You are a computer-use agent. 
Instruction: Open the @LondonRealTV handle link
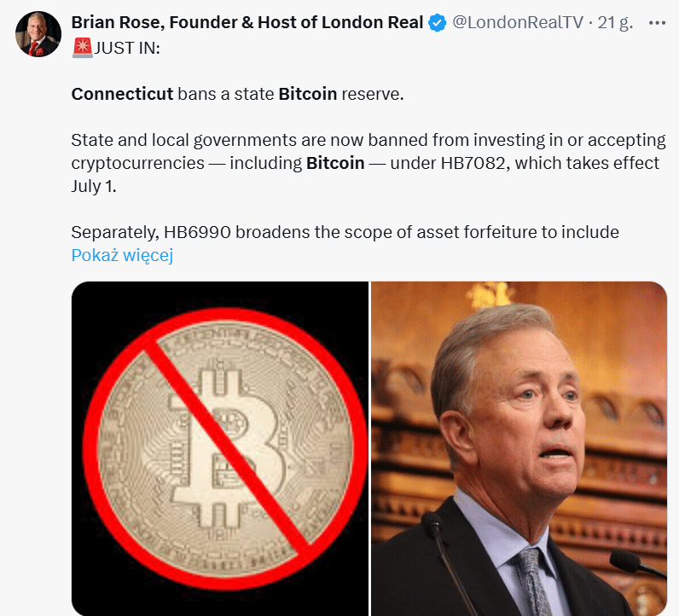click(x=517, y=23)
